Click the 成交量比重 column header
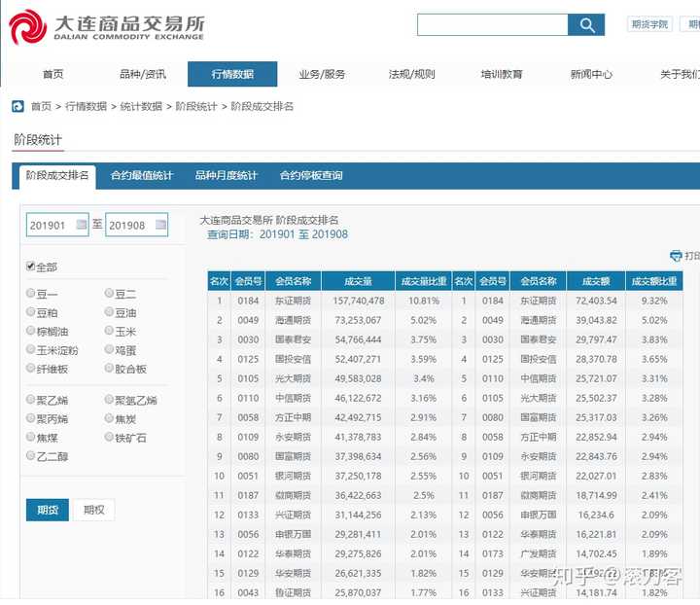Image resolution: width=700 pixels, height=605 pixels. click(424, 281)
